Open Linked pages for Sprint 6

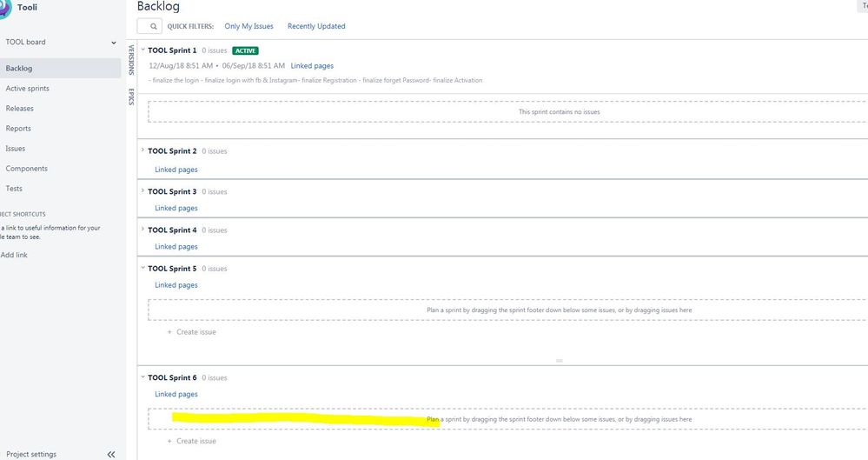coord(176,394)
